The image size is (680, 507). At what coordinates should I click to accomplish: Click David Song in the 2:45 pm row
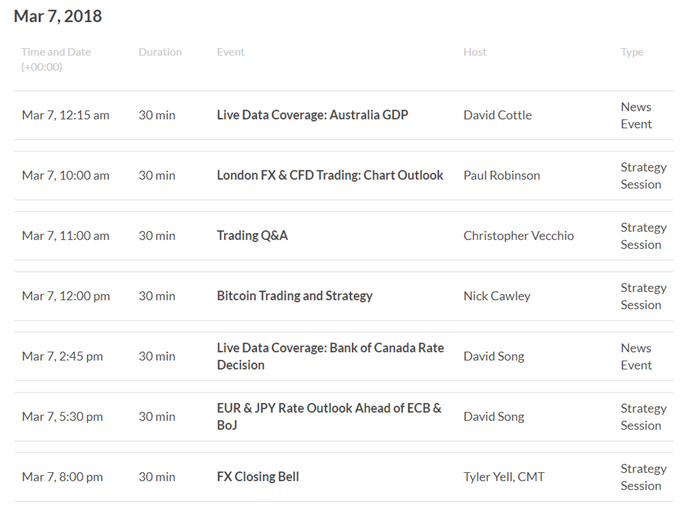click(494, 356)
